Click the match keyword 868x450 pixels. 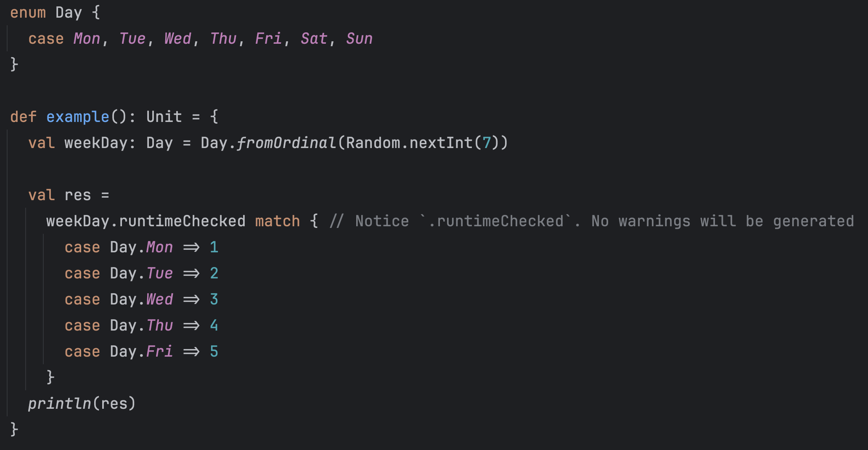tap(278, 221)
